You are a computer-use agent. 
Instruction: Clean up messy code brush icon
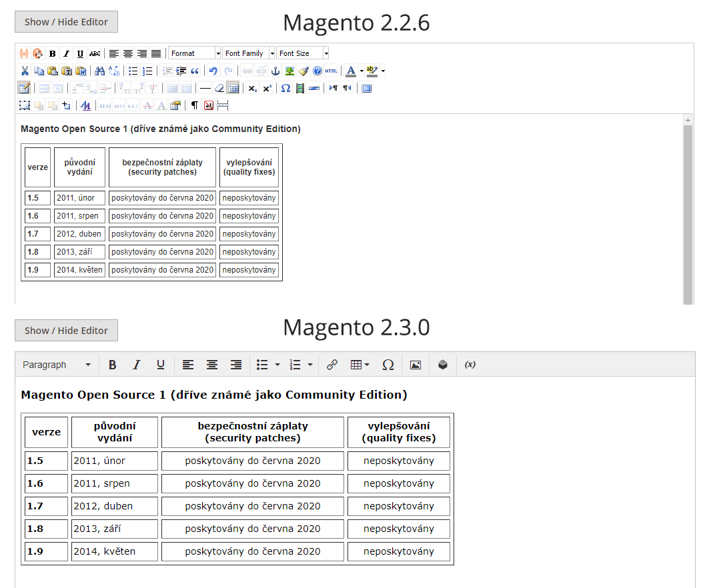pyautogui.click(x=303, y=71)
